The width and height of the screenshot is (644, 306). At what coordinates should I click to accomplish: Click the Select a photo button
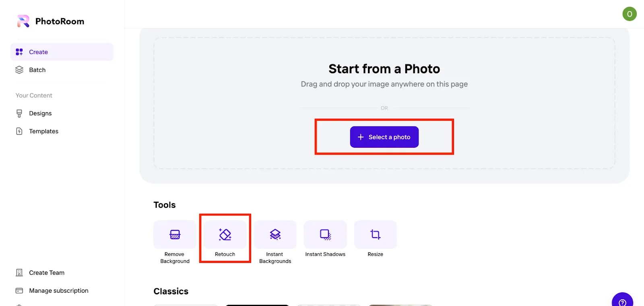[384, 137]
